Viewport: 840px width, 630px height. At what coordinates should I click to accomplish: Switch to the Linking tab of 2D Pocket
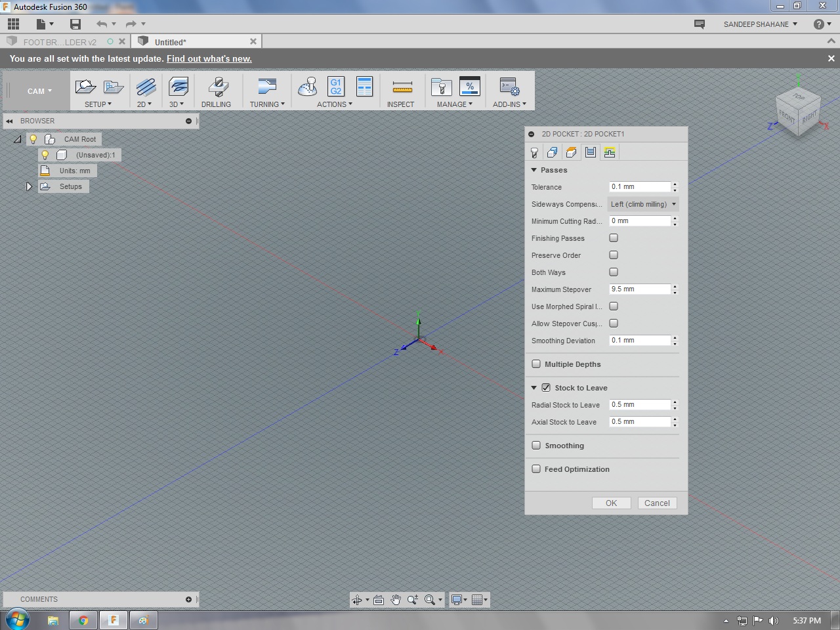click(609, 152)
